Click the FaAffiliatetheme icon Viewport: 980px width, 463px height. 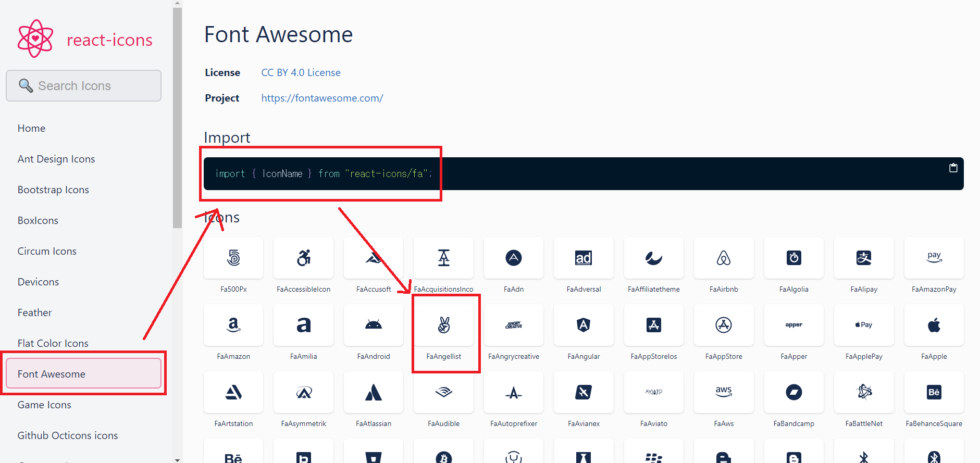click(x=654, y=258)
